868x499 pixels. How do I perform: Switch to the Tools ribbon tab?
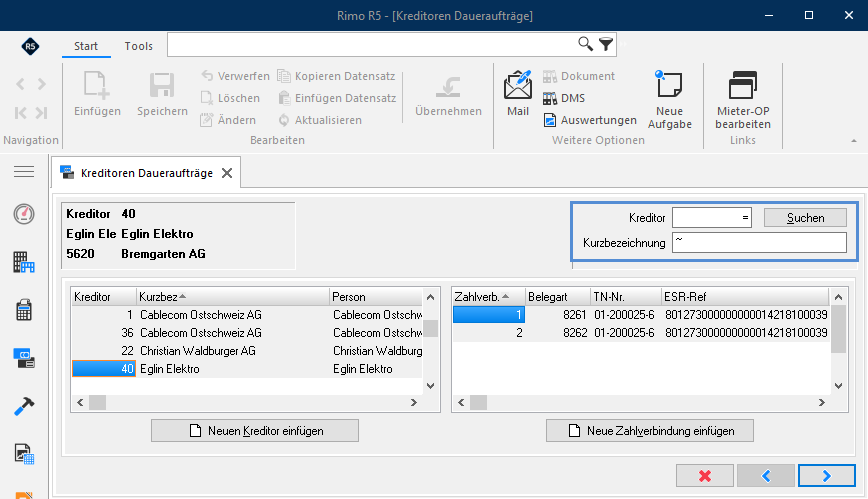(x=138, y=46)
